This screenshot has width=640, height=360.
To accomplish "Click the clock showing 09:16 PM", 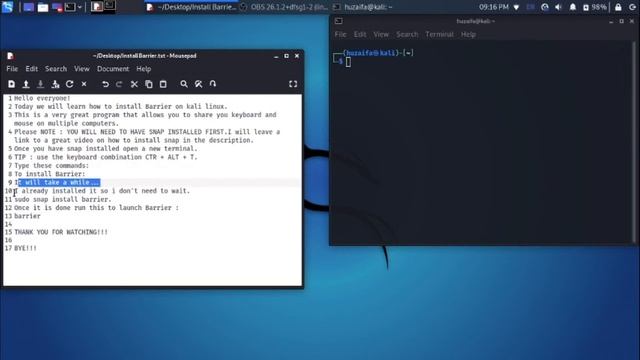I will (x=493, y=7).
